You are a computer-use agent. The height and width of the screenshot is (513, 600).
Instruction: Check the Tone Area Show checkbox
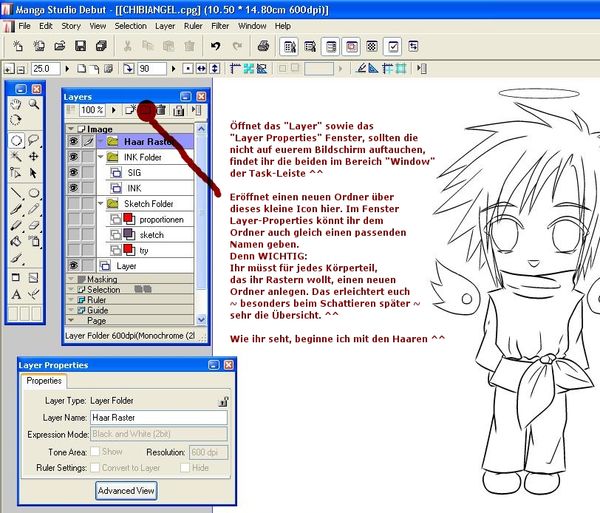[x=95, y=451]
